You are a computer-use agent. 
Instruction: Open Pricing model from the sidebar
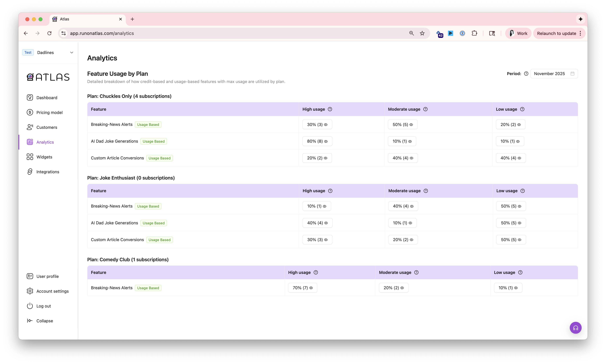pos(49,113)
